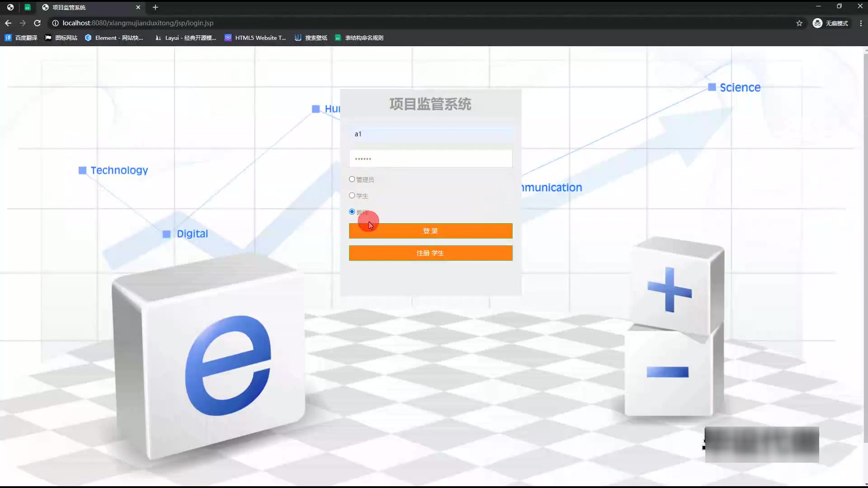The image size is (868, 488).
Task: Open the 百度翻译 bookmark
Action: [x=21, y=38]
